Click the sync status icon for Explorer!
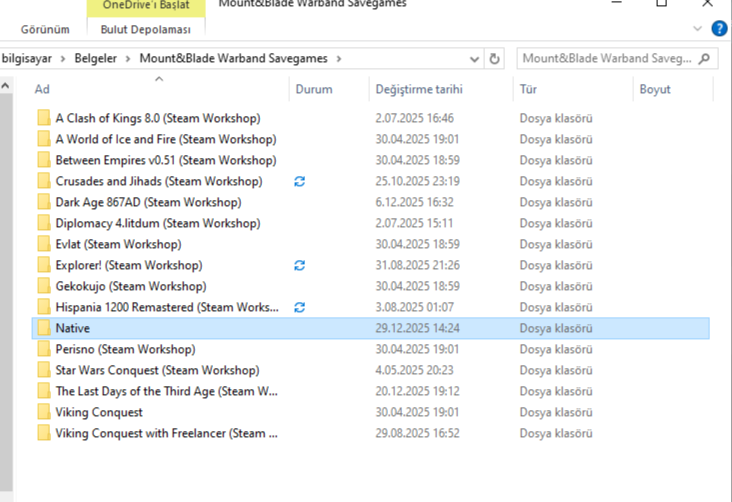This screenshot has height=502, width=732. [300, 265]
